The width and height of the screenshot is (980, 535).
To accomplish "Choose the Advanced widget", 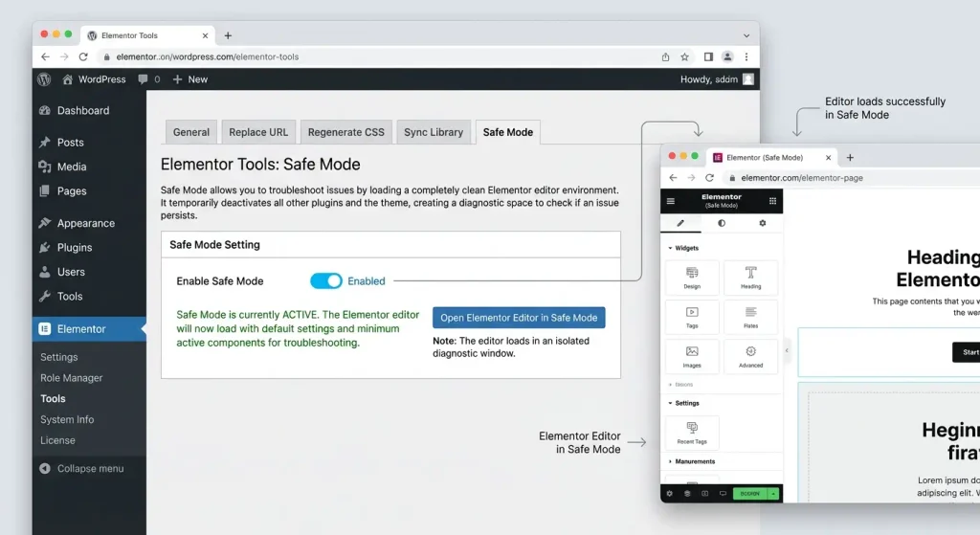I will tap(750, 356).
